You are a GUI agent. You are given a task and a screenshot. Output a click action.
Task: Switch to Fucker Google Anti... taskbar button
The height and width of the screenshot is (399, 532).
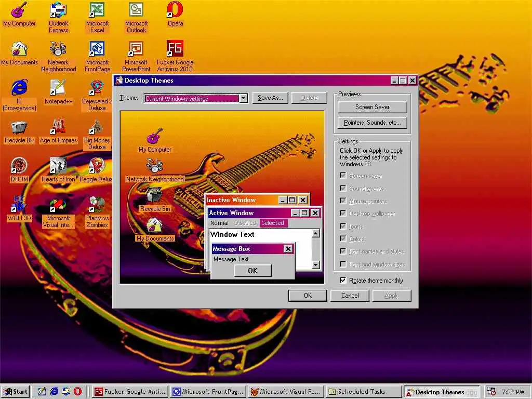coord(130,392)
